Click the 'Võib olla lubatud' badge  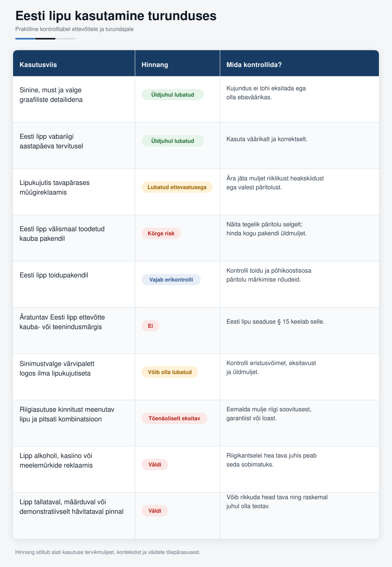pos(170,372)
